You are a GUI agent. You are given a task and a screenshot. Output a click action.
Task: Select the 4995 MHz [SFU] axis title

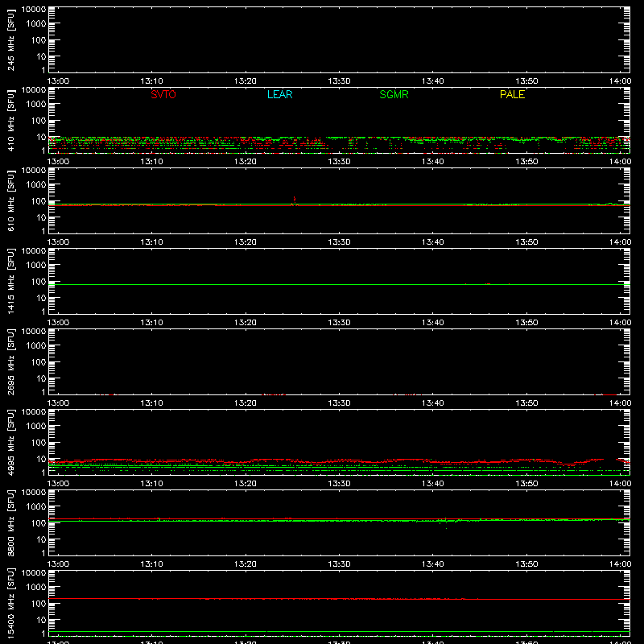(10, 442)
